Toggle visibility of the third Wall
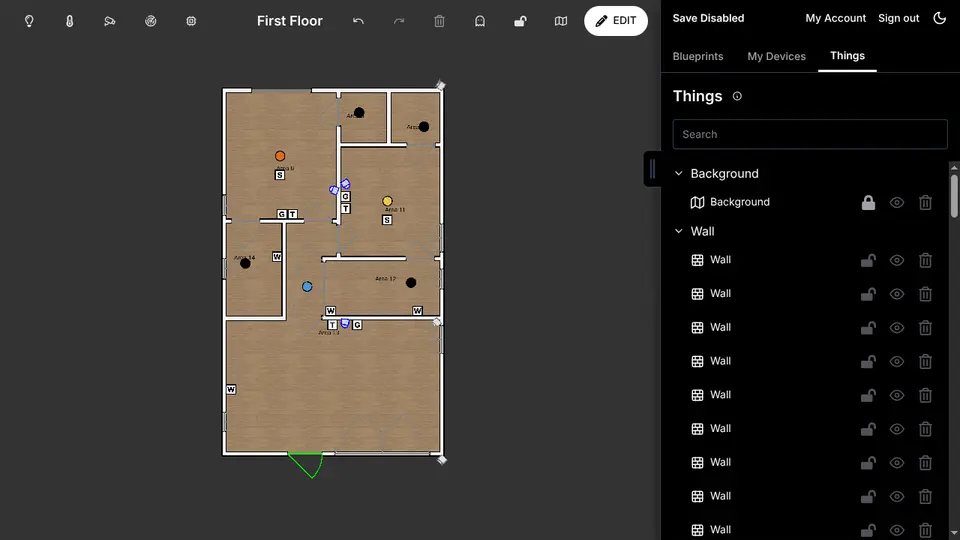This screenshot has height=540, width=960. tap(896, 328)
